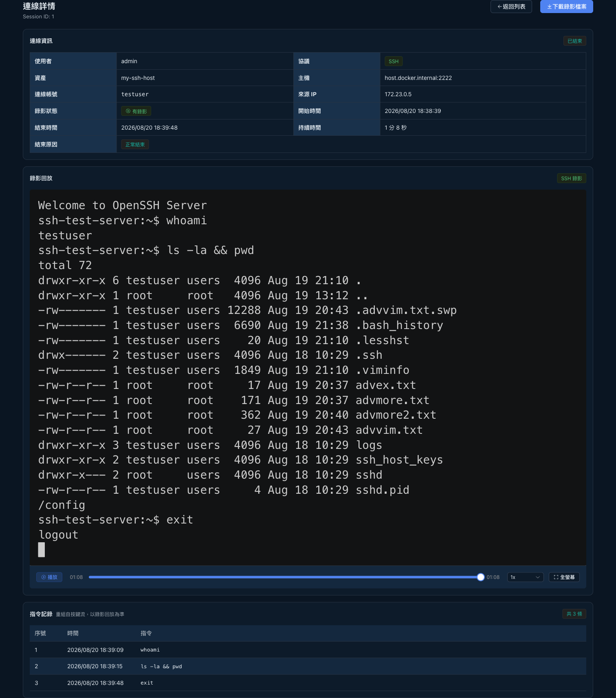Click the 返回列表 back button
The height and width of the screenshot is (698, 616).
(x=511, y=7)
